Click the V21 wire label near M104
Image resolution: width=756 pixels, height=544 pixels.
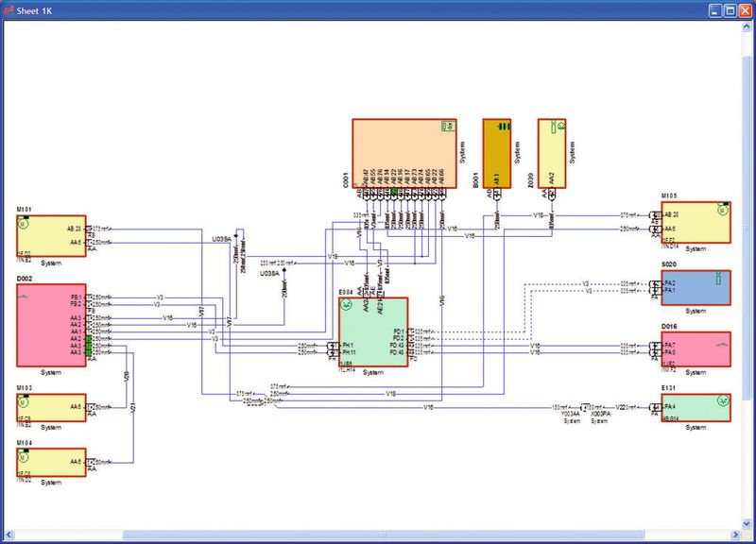click(x=133, y=409)
